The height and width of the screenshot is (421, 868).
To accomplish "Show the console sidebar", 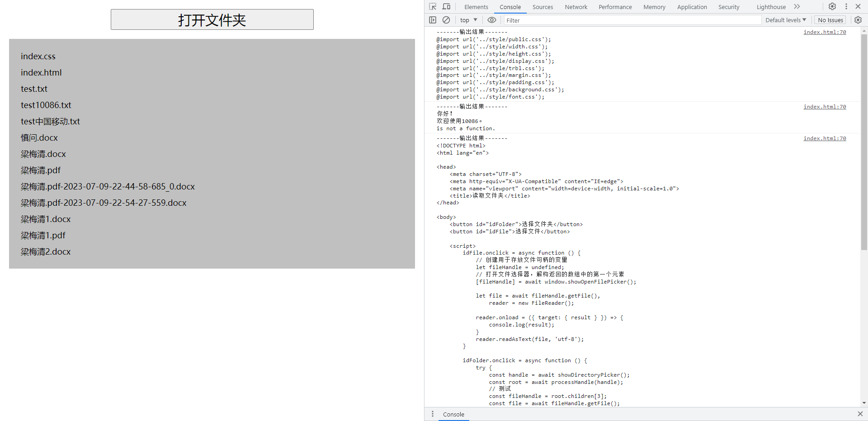I will pyautogui.click(x=433, y=20).
